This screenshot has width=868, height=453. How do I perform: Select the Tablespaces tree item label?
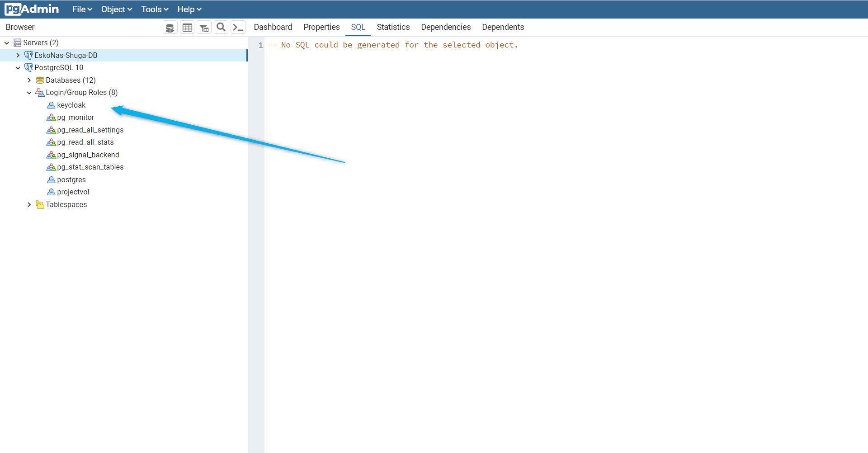click(66, 204)
